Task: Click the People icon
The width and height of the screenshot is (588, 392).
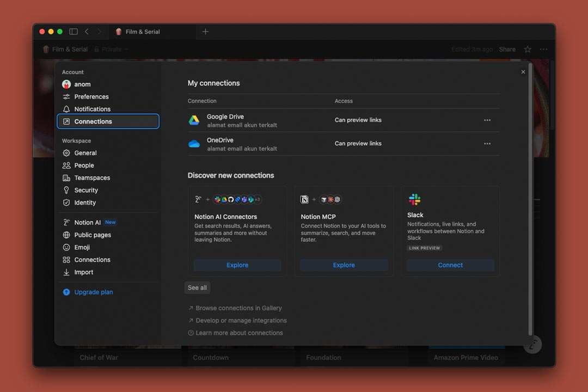Action: coord(66,165)
